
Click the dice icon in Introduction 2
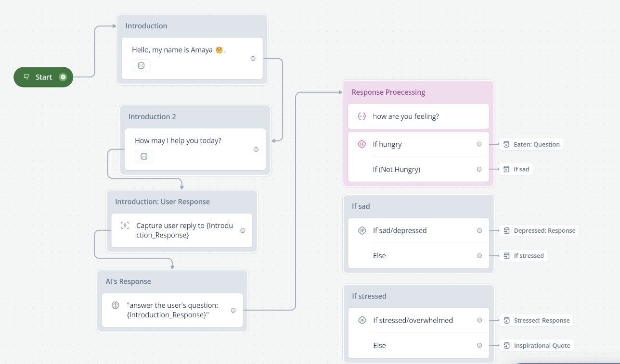(x=144, y=156)
